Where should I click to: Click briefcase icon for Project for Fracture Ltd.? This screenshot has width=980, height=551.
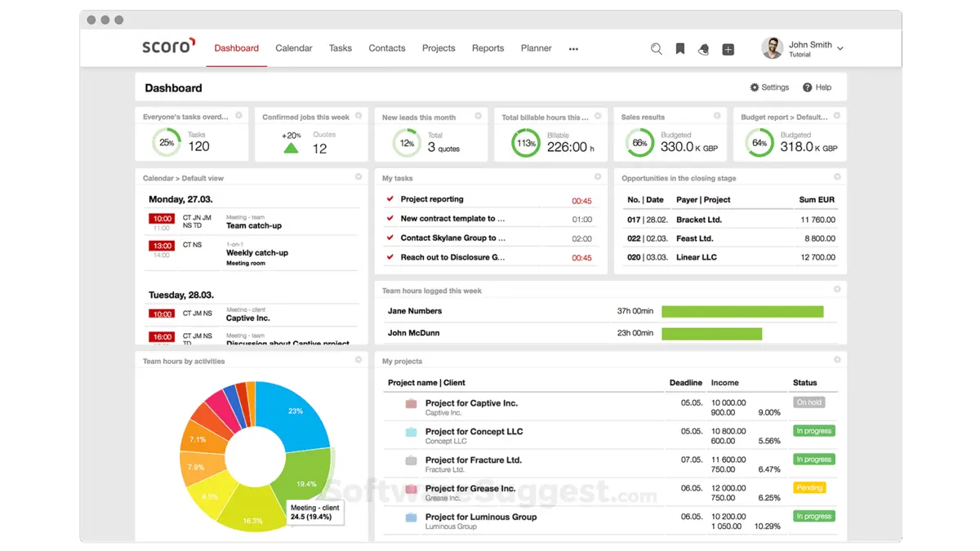[412, 460]
